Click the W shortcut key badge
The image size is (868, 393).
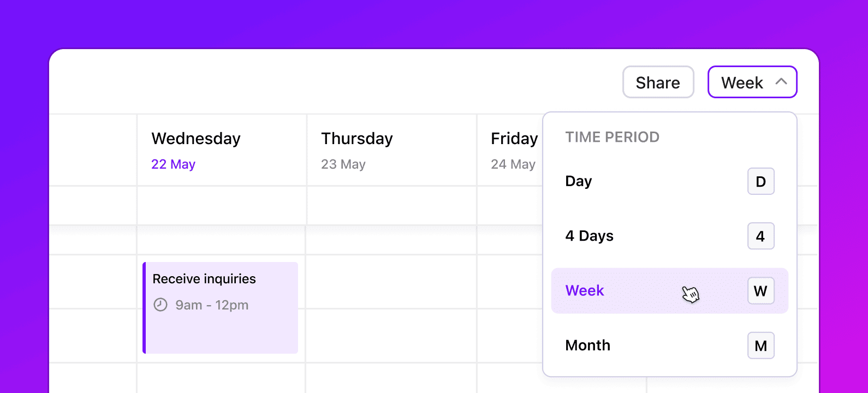click(760, 290)
